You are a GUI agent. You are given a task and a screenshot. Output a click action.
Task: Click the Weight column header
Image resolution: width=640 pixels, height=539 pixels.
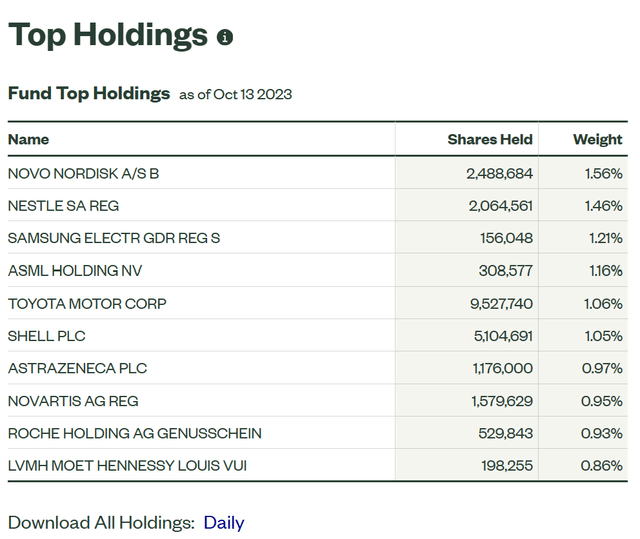coord(597,139)
